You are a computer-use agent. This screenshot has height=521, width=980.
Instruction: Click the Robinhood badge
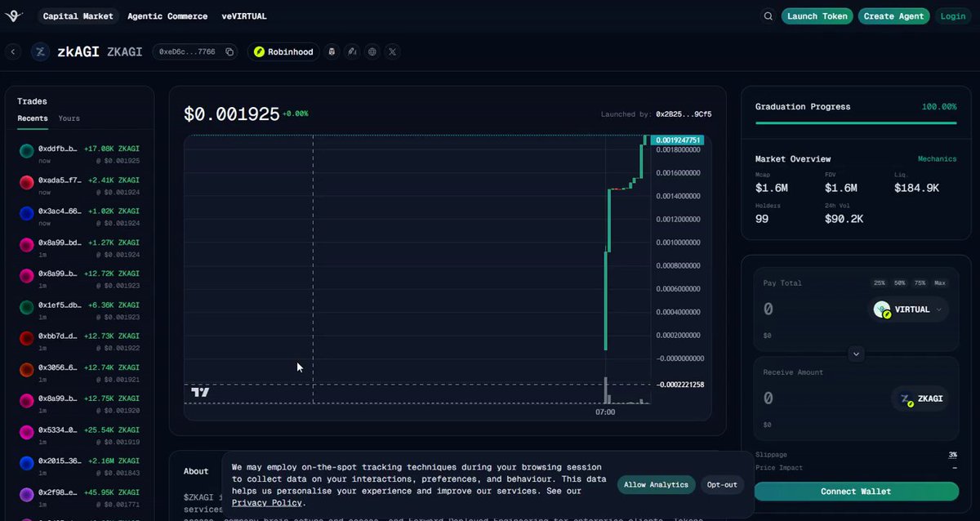283,51
